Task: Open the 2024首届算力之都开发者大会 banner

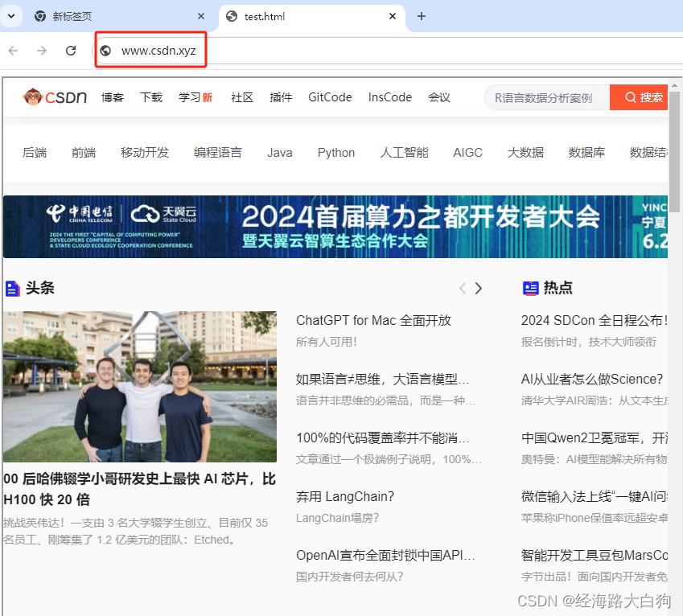Action: (335, 226)
